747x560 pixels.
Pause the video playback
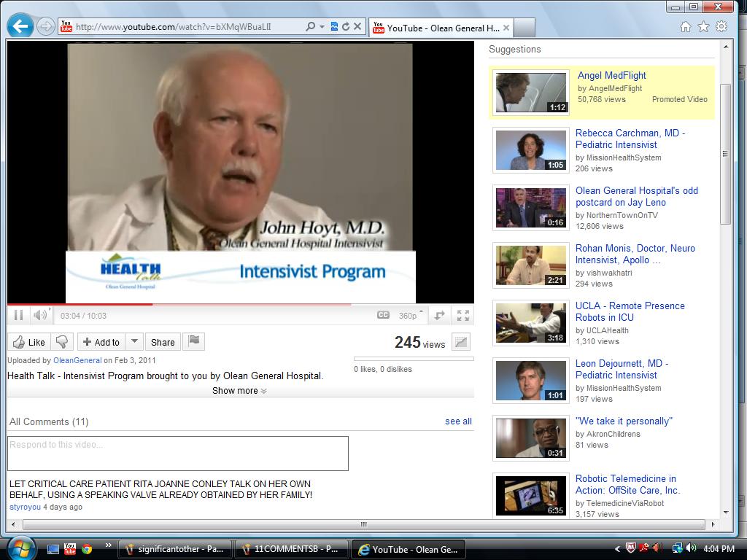click(x=18, y=315)
